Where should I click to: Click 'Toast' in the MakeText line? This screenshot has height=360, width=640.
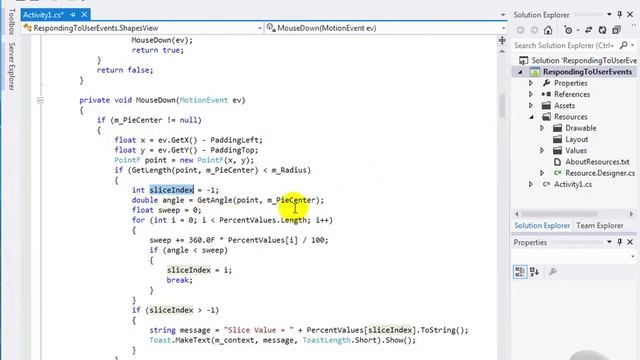(160, 340)
